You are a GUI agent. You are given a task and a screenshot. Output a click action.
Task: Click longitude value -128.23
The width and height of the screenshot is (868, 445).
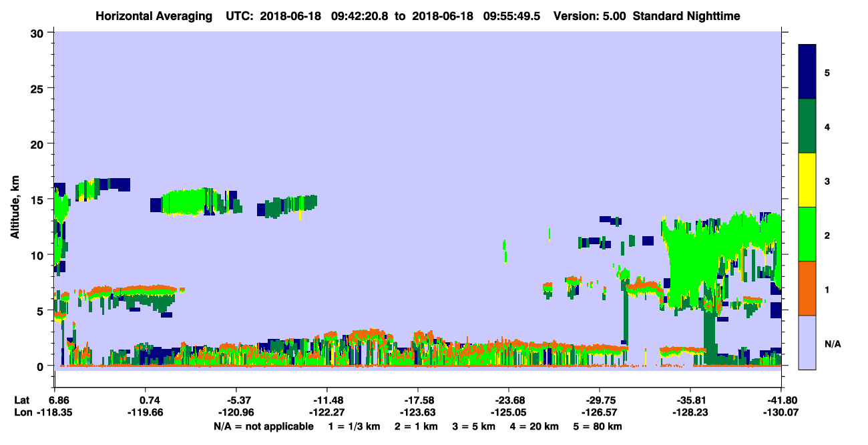point(690,412)
